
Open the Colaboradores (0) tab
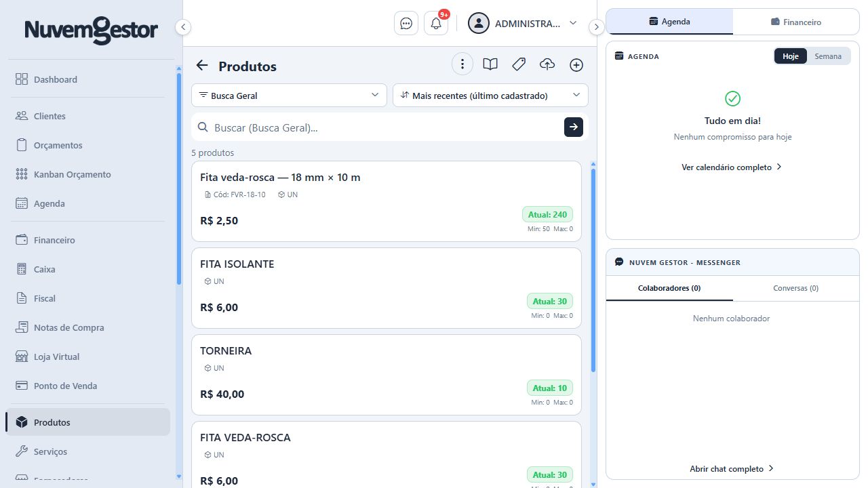coord(669,288)
